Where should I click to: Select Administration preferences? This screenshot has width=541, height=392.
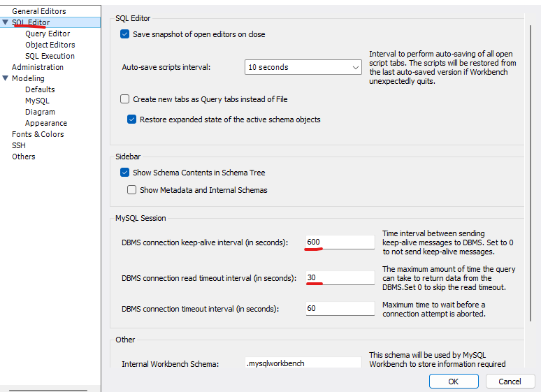[38, 67]
